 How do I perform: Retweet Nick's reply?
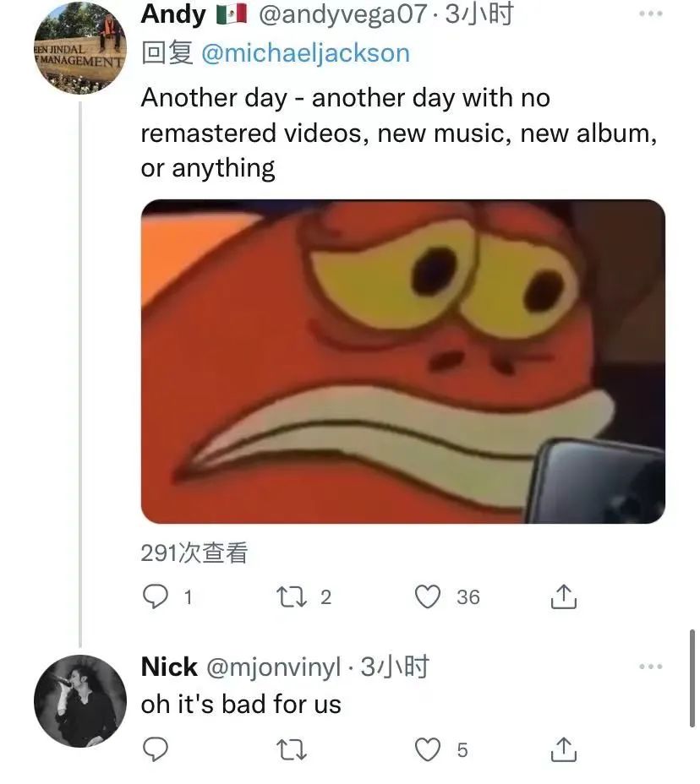[x=292, y=749]
